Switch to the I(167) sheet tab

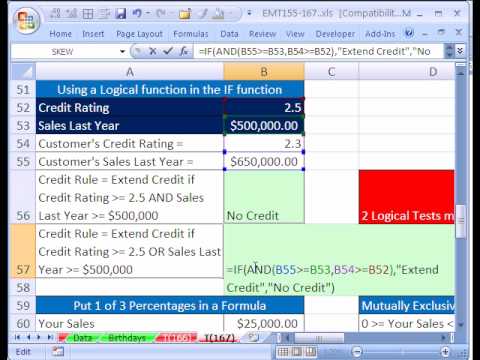pos(219,338)
